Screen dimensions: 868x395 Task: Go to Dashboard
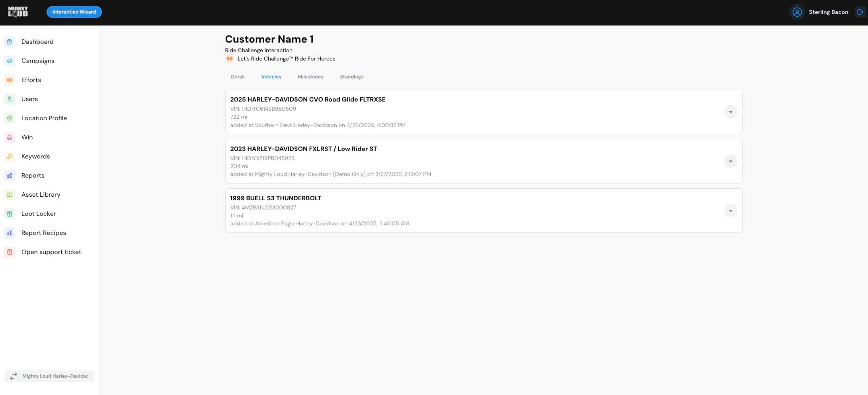(37, 42)
